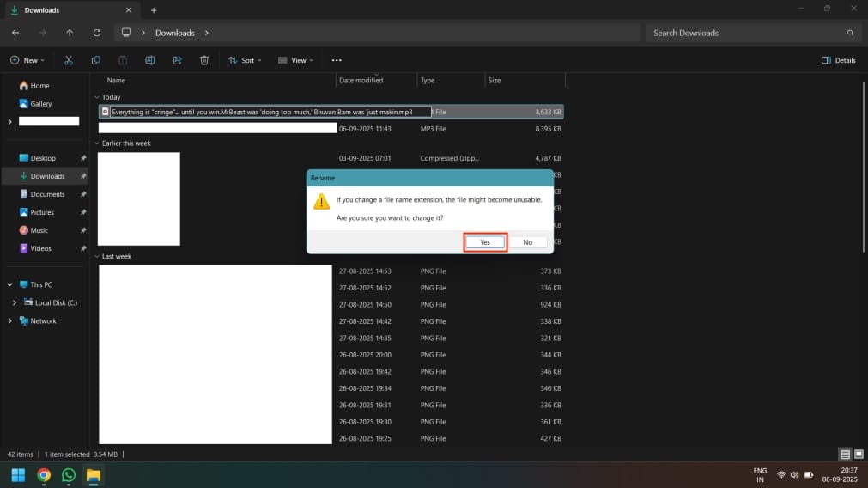Collapse the Earlier this week group
The height and width of the screenshot is (488, 868).
point(97,143)
